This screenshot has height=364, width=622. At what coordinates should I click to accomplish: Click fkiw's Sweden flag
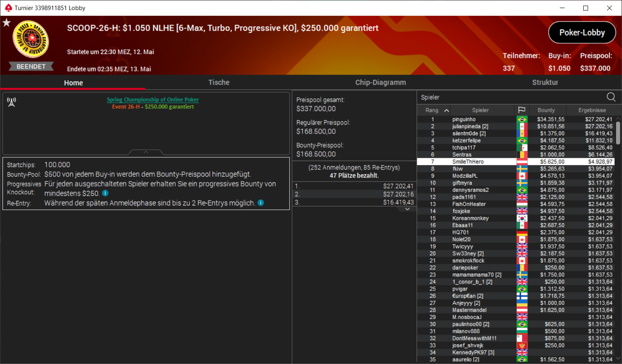[x=522, y=169]
